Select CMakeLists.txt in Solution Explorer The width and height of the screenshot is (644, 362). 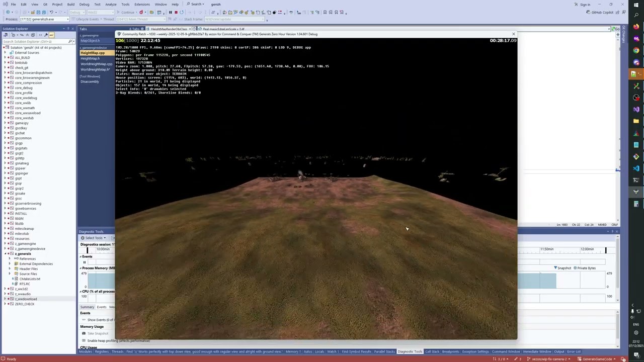pyautogui.click(x=30, y=279)
